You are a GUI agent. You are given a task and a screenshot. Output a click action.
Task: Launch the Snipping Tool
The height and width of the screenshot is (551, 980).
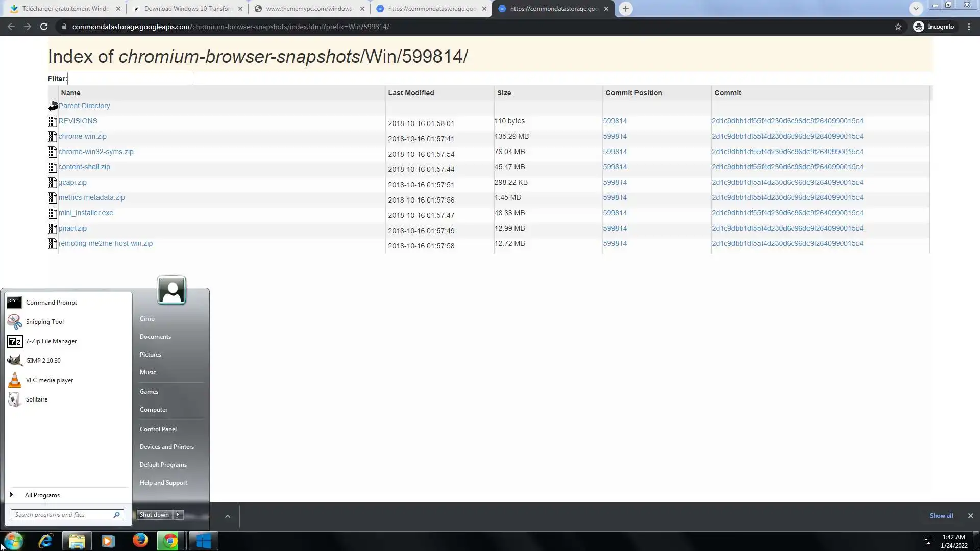click(44, 322)
